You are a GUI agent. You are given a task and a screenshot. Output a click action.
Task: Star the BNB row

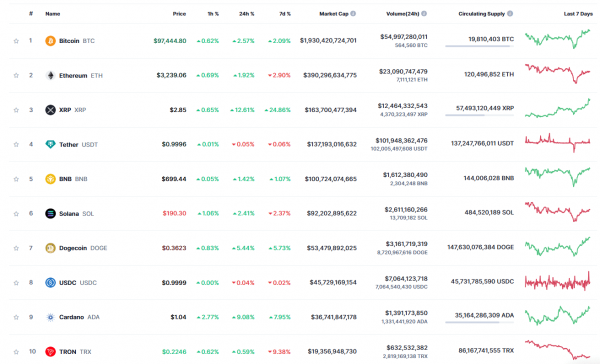pos(16,179)
